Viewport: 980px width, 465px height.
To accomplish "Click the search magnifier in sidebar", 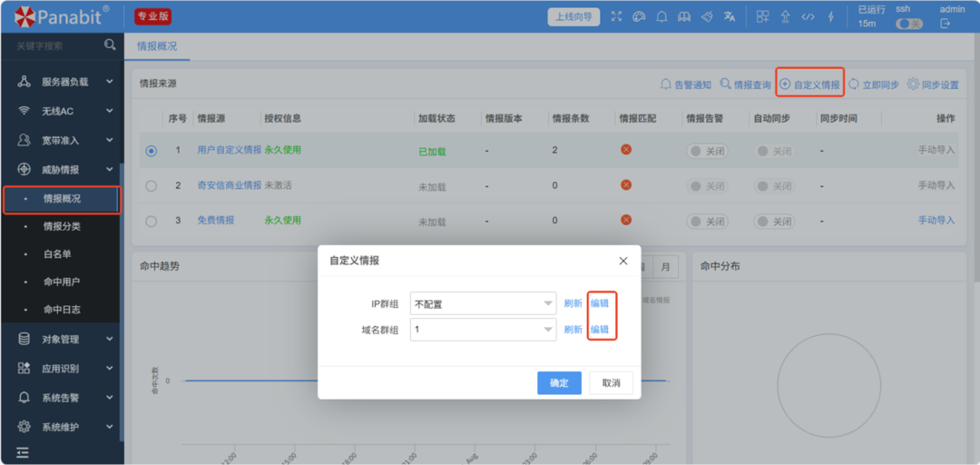I will click(x=110, y=45).
